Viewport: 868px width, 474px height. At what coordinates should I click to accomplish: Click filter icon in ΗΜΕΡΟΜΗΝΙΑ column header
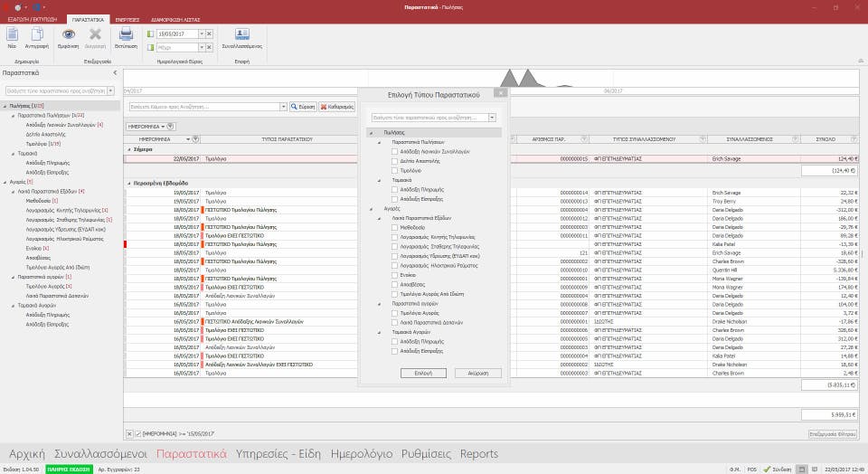[195, 139]
